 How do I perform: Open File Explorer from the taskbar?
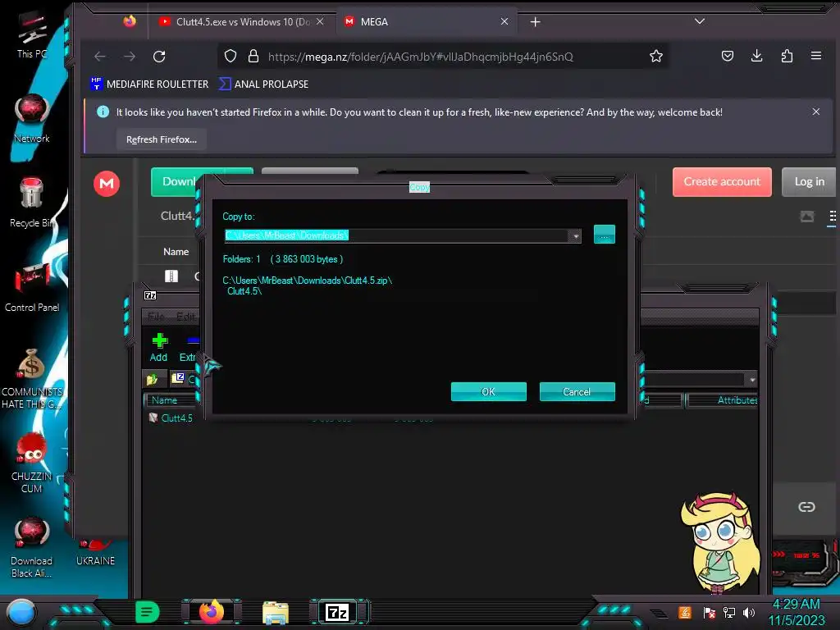(x=276, y=612)
